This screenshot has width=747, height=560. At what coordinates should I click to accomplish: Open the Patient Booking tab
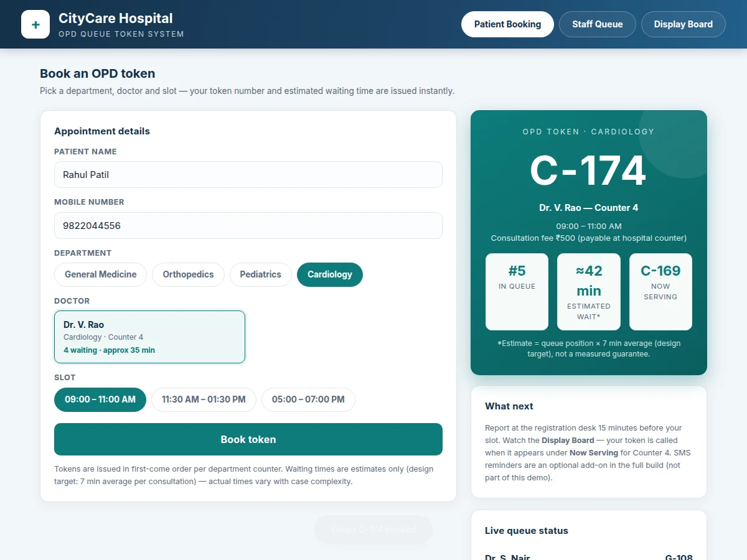[x=507, y=24]
